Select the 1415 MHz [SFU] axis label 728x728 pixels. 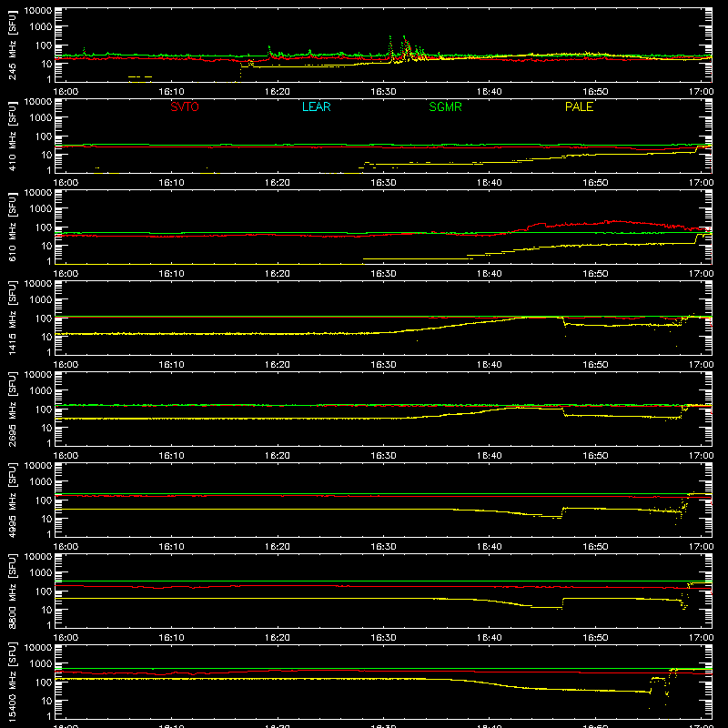coord(12,318)
